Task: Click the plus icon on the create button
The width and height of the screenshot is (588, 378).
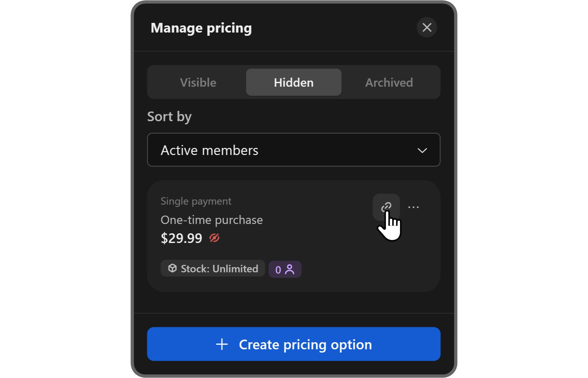Action: point(222,344)
